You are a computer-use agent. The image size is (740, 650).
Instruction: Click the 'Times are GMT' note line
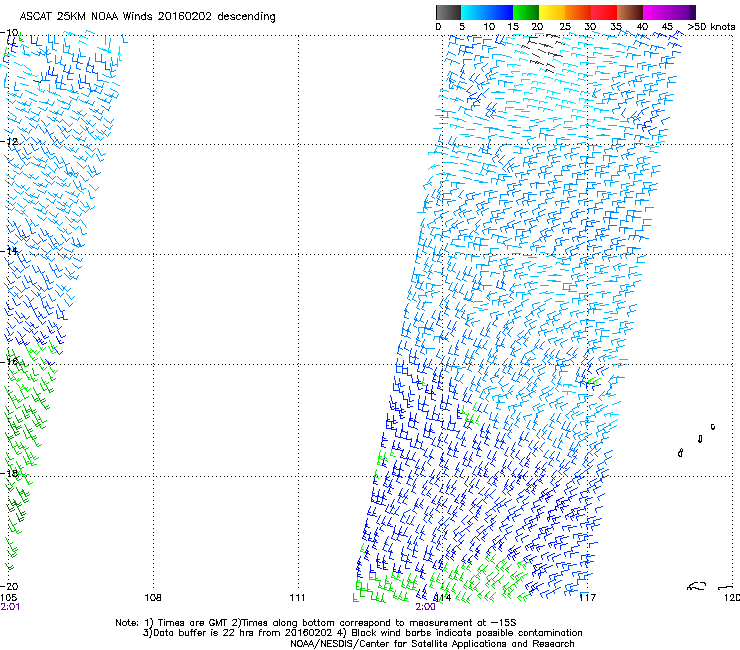[x=316, y=623]
